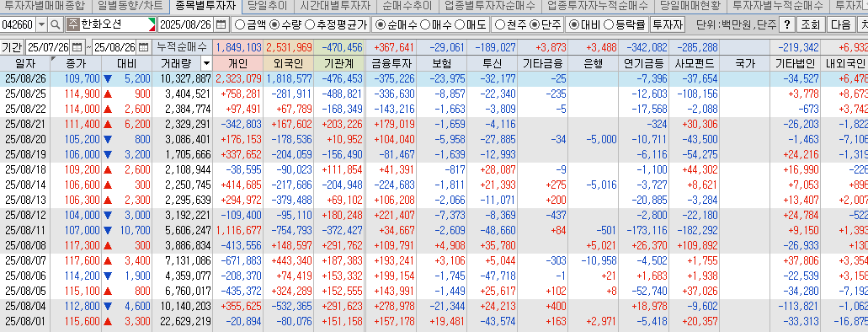Open the 거래량 column dropdown arrow
This screenshot has height=332, width=868.
click(x=206, y=63)
